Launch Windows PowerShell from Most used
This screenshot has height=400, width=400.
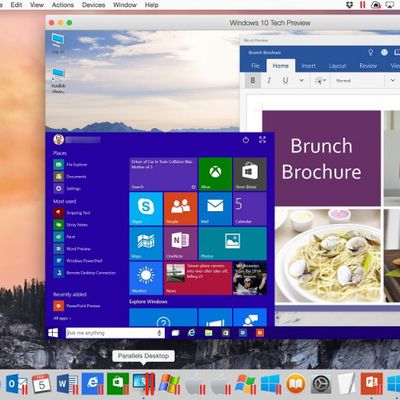pyautogui.click(x=78, y=261)
